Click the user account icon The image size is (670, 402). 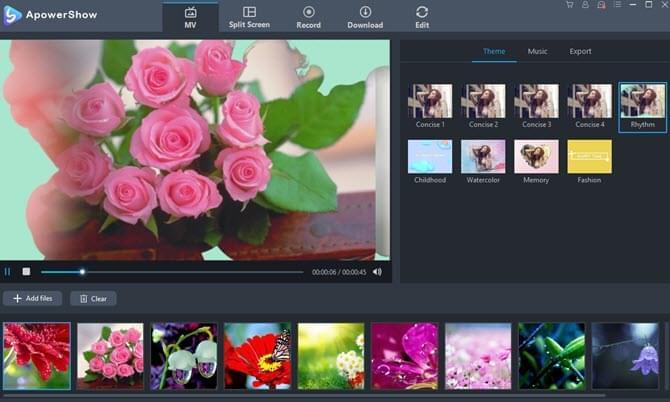click(585, 6)
